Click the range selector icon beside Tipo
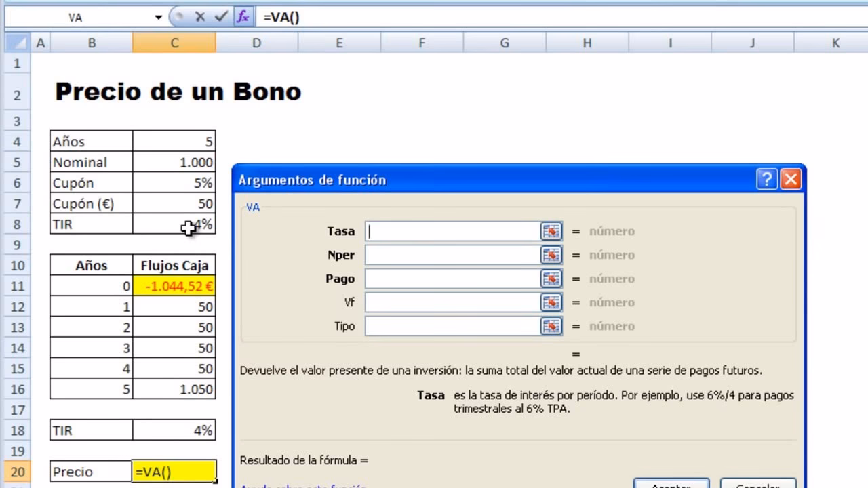This screenshot has width=868, height=488. point(551,326)
